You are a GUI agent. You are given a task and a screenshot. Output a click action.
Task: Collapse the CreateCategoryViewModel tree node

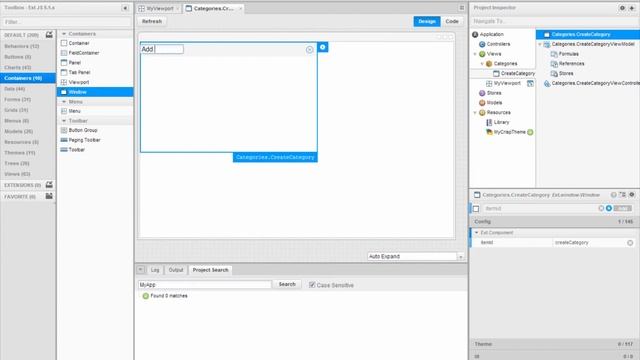coord(540,44)
